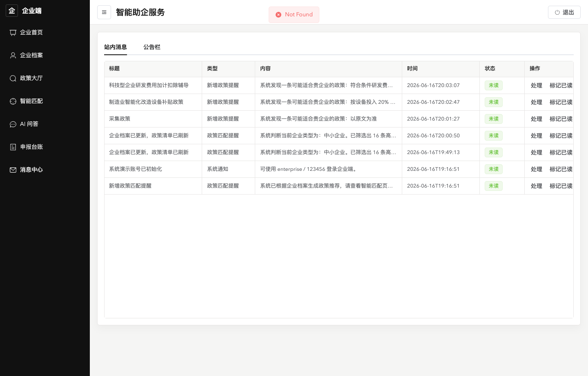Click the 时间 column header
The image size is (588, 376).
tap(441, 69)
